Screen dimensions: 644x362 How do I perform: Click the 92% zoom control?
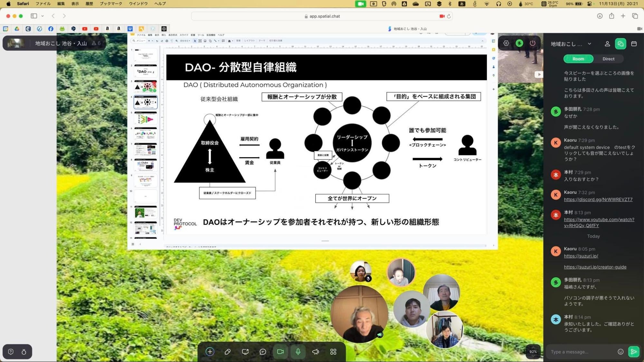[533, 352]
